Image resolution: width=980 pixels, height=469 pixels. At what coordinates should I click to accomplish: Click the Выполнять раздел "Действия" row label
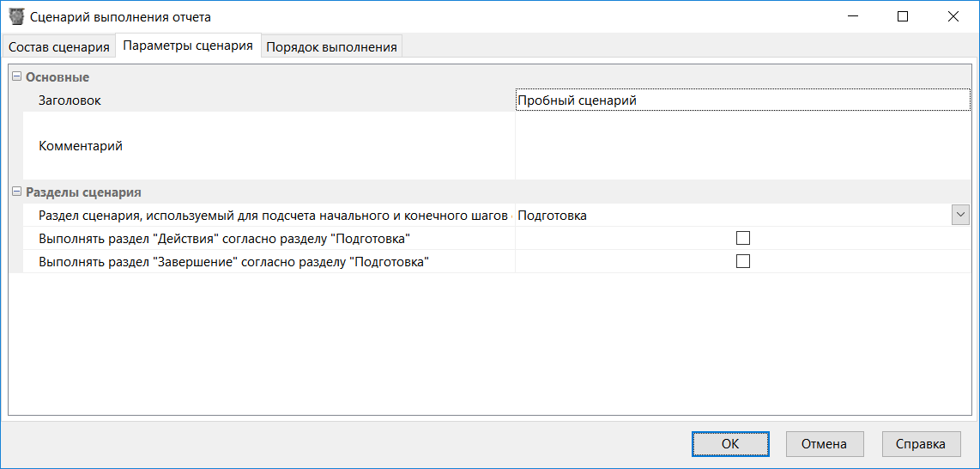(224, 238)
